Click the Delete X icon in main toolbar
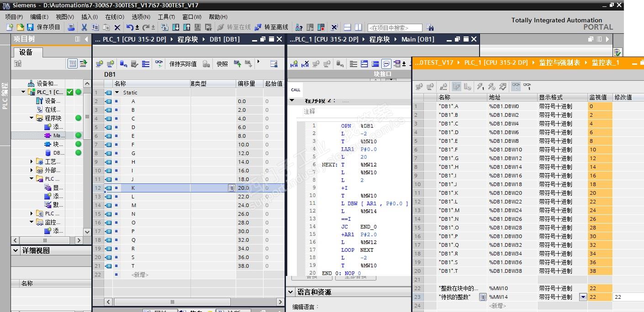 pos(117,27)
